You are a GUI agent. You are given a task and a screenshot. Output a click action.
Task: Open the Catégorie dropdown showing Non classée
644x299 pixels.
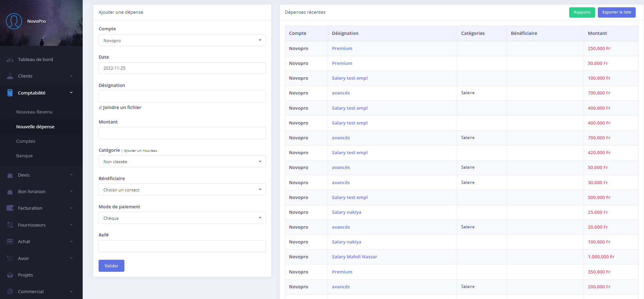point(182,161)
